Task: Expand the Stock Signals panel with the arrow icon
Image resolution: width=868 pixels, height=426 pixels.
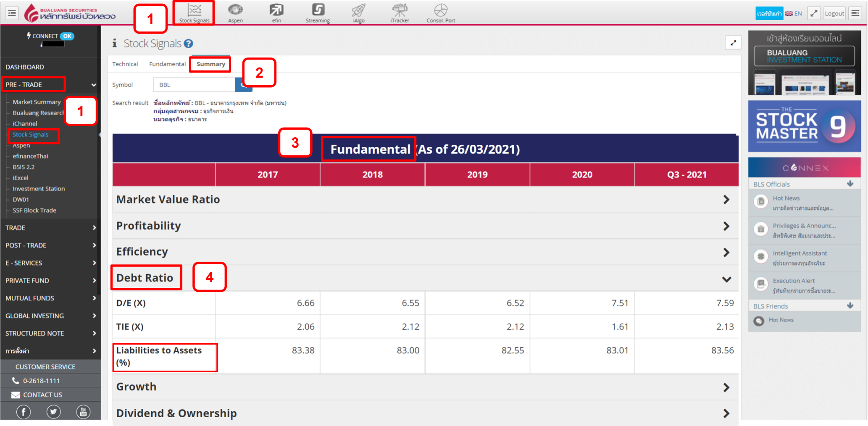Action: click(733, 43)
